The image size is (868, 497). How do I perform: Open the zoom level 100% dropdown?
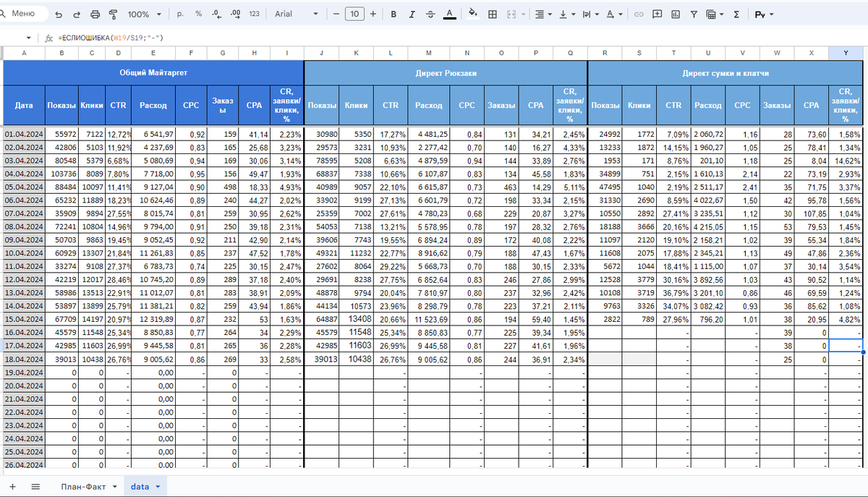143,14
